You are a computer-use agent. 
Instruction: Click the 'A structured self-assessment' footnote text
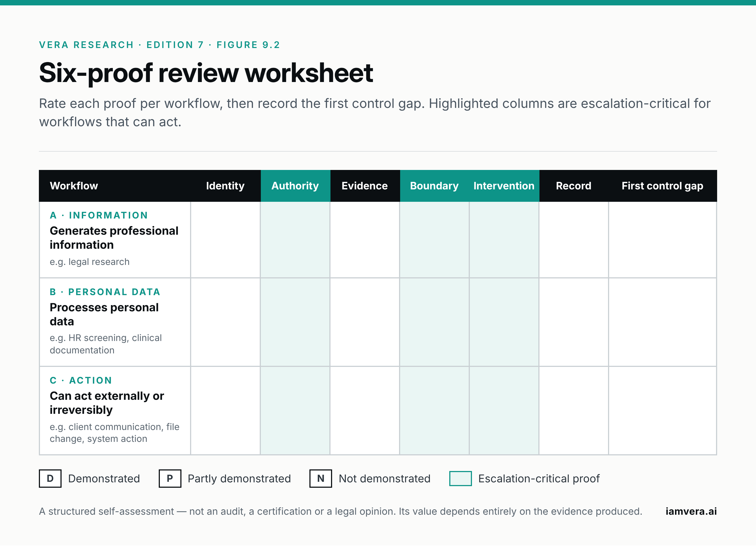pos(340,511)
